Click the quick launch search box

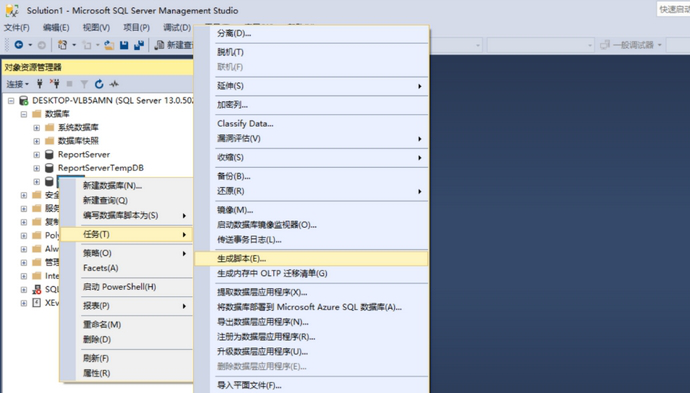tap(673, 9)
